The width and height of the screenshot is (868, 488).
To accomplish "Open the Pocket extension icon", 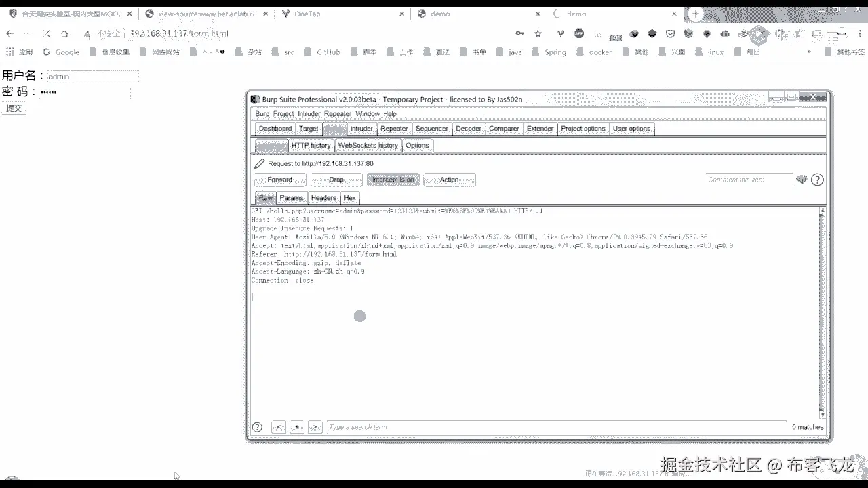I will pos(670,33).
